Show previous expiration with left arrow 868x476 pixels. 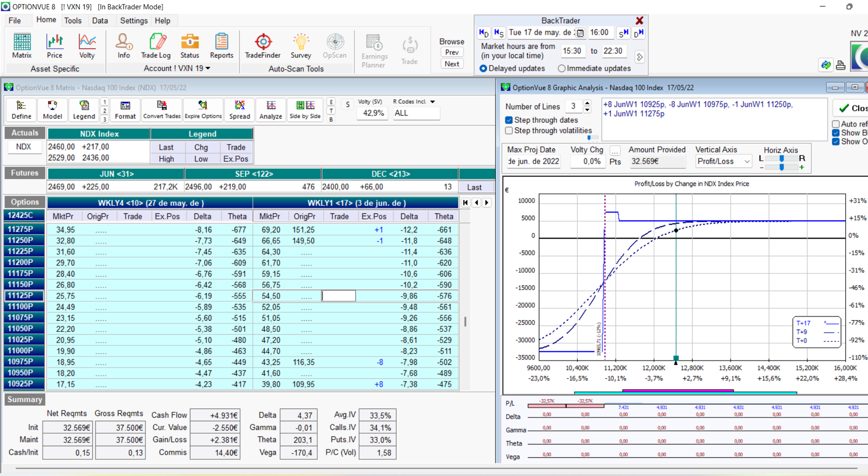pos(476,203)
